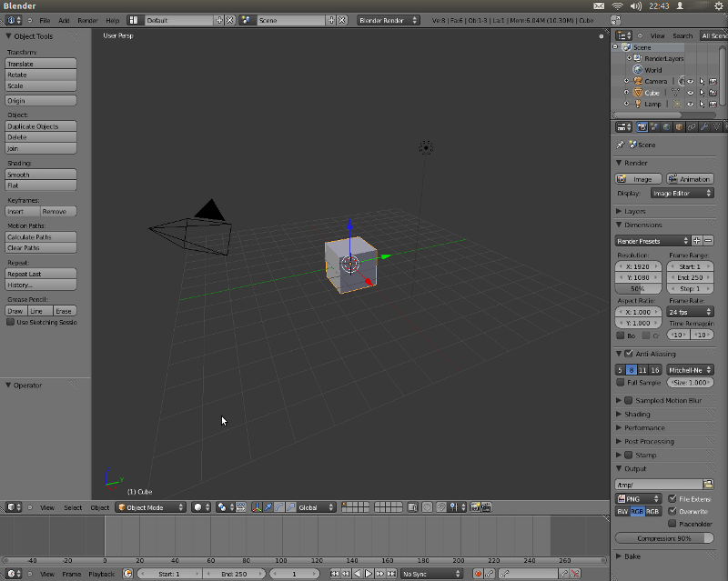This screenshot has width=728, height=581.
Task: Open the Scene properties tab icon
Action: pos(654,126)
